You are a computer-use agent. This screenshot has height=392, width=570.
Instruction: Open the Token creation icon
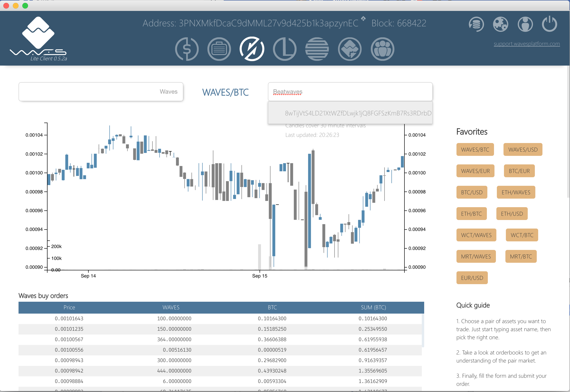point(350,49)
